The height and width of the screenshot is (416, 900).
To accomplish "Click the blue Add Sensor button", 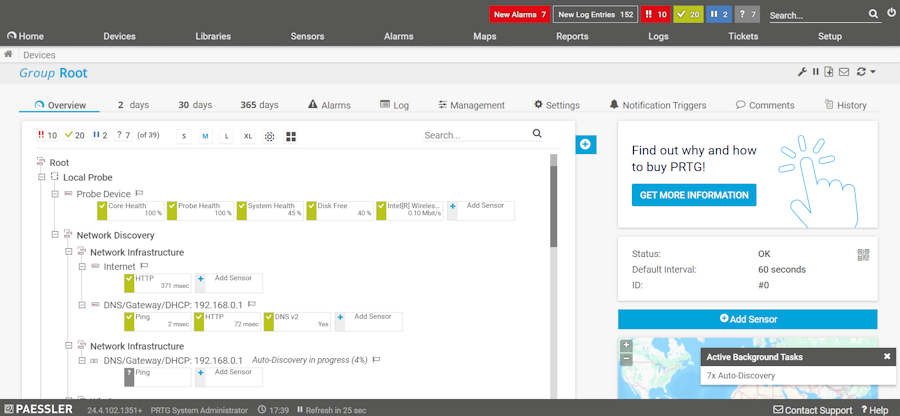I will coord(747,319).
